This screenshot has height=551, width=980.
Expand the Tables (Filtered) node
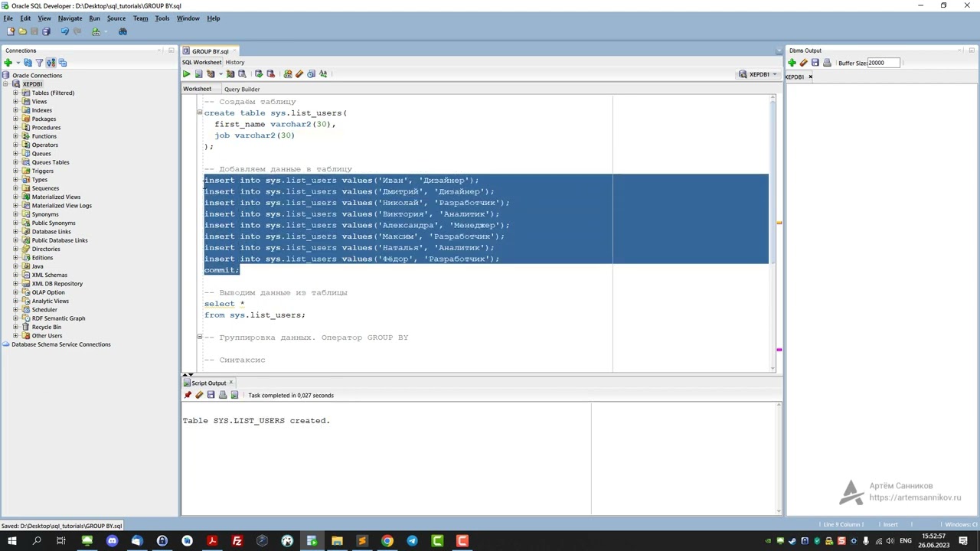tap(15, 93)
